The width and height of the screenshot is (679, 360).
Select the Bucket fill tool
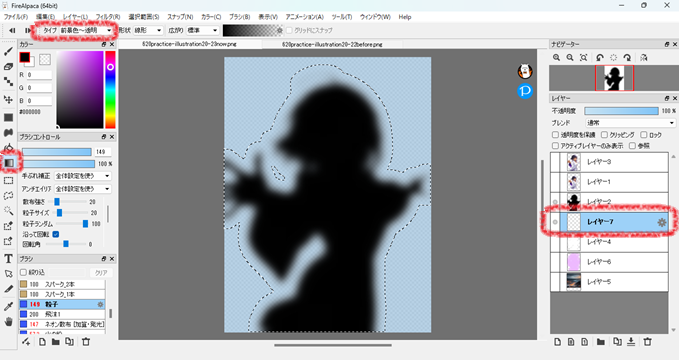pyautogui.click(x=8, y=148)
